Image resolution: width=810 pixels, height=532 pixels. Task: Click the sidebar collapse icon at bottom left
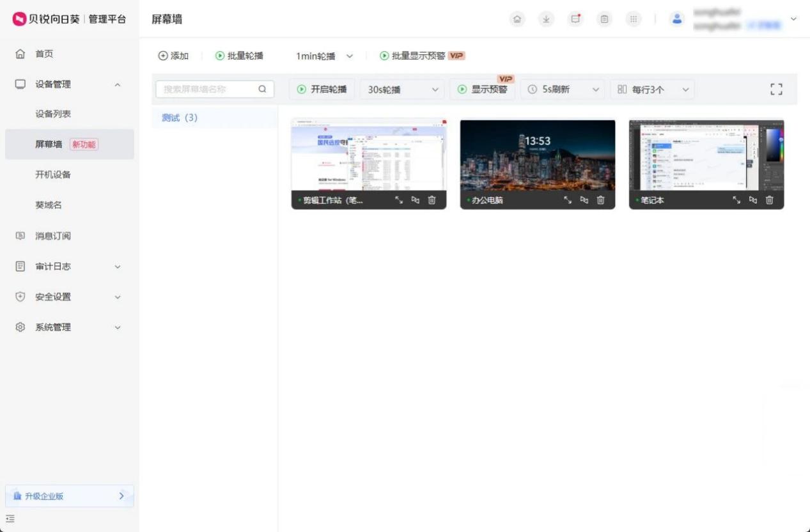point(10,519)
